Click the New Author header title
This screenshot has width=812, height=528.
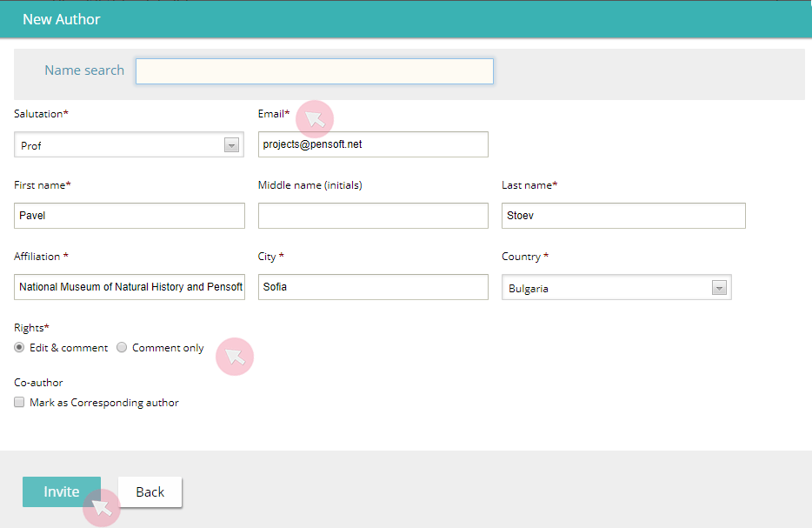(61, 19)
